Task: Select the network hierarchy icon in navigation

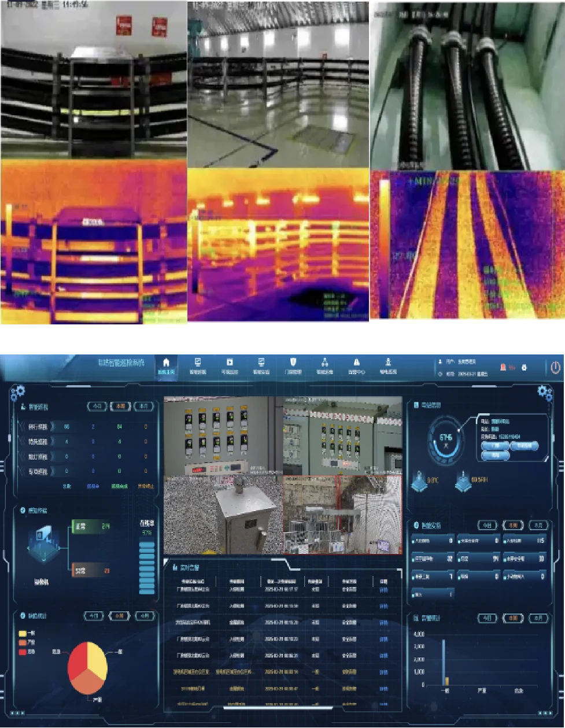Action: click(324, 363)
